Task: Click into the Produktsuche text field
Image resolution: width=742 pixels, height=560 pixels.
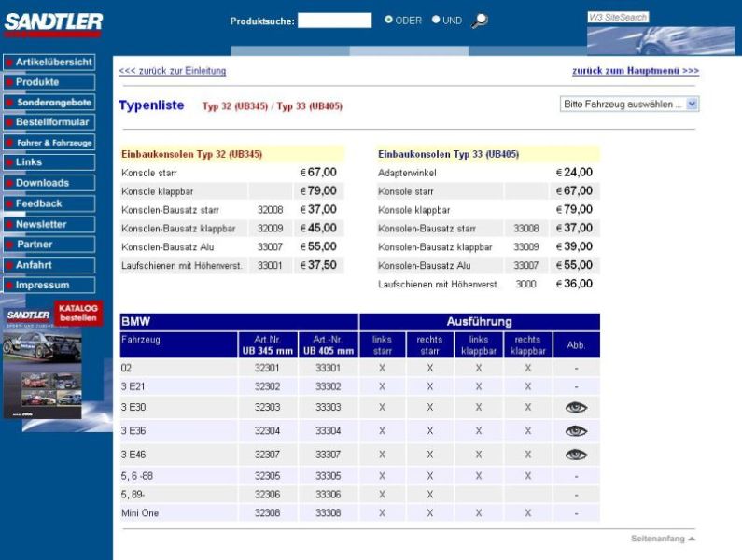Action: click(x=334, y=21)
